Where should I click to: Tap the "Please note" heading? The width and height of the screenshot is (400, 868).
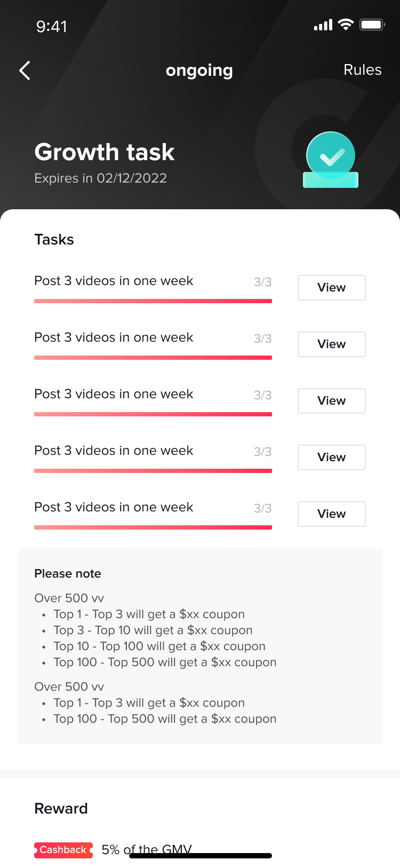point(68,573)
